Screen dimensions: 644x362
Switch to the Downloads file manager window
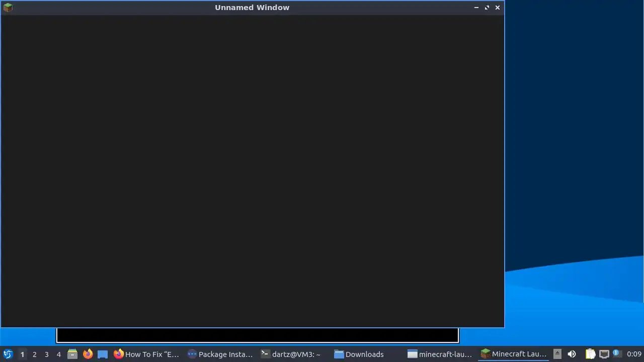[367, 354]
